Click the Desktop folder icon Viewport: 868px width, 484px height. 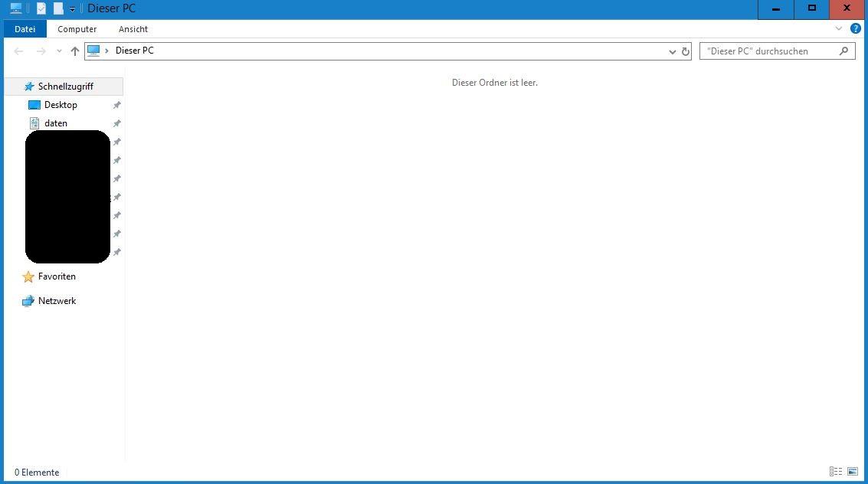tap(34, 105)
